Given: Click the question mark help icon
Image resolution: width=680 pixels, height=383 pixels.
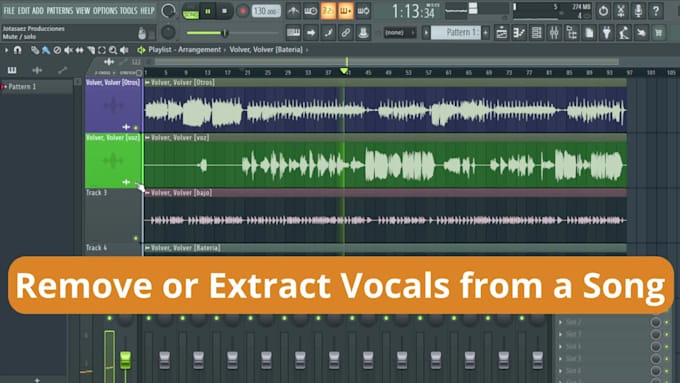Looking at the screenshot, I should coord(656,11).
